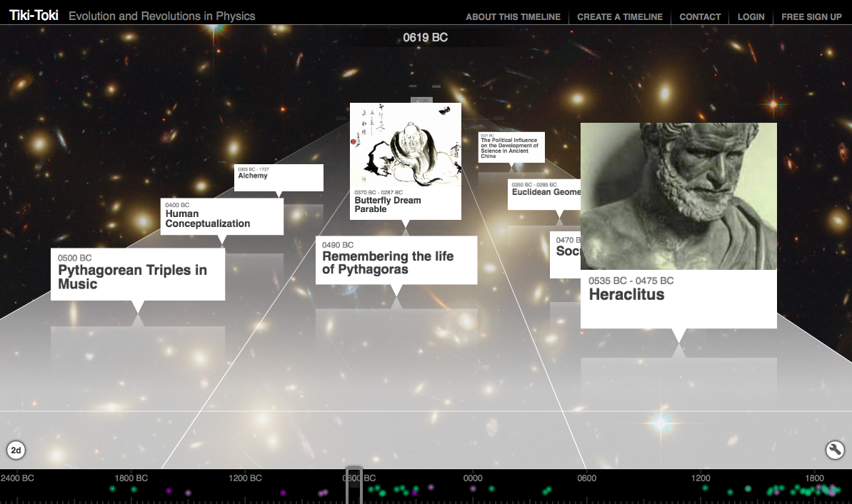Open the Heraclitus bust portrait image

(x=678, y=196)
